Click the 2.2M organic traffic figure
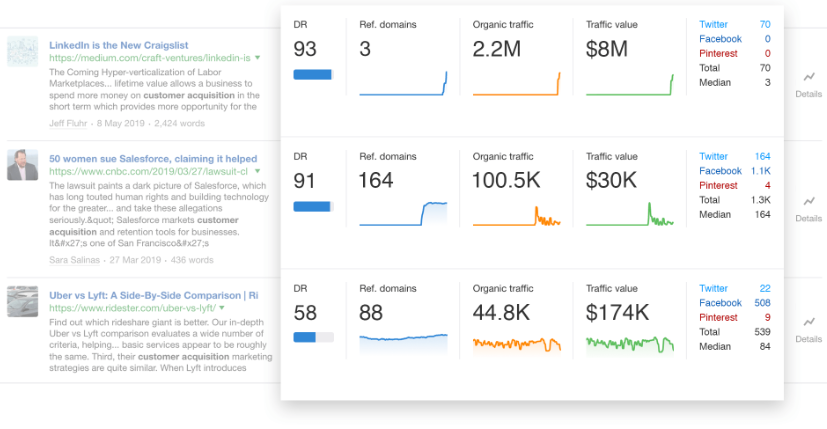The height and width of the screenshot is (429, 827). [x=497, y=49]
